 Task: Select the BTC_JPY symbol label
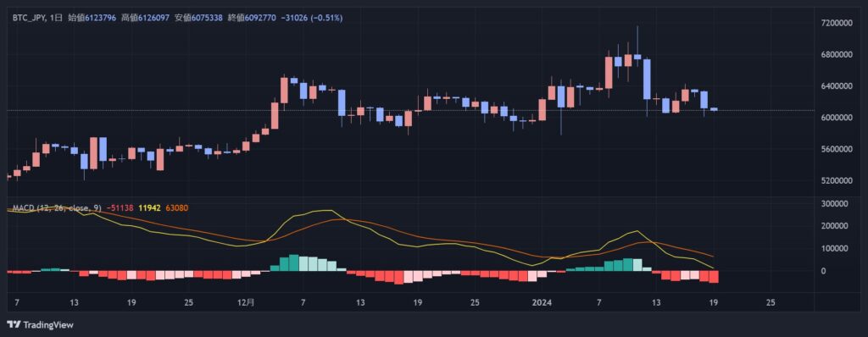pos(30,19)
